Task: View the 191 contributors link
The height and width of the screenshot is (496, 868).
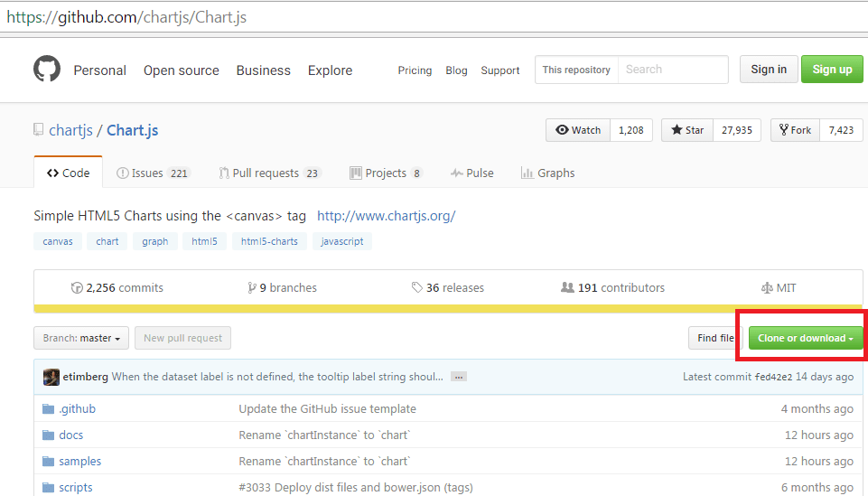Action: coord(612,288)
